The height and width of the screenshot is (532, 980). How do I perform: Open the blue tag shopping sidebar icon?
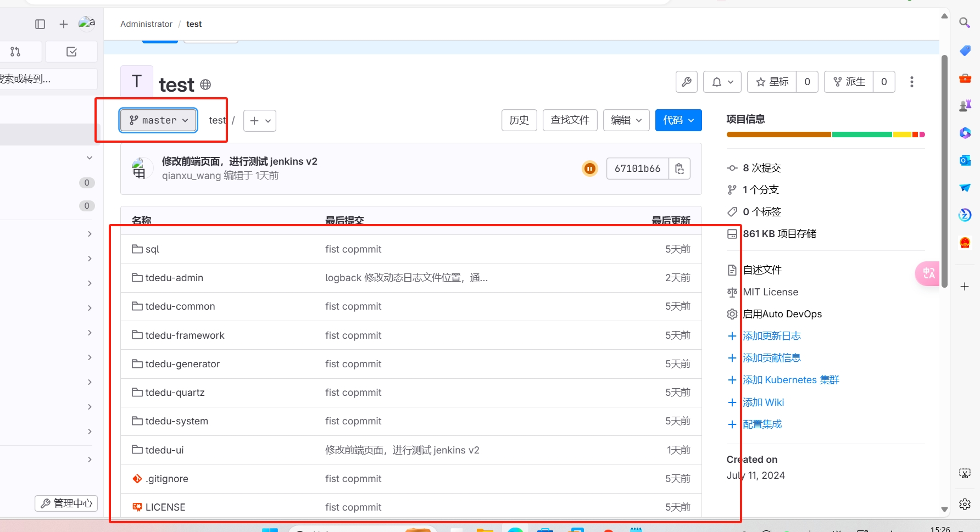[965, 51]
